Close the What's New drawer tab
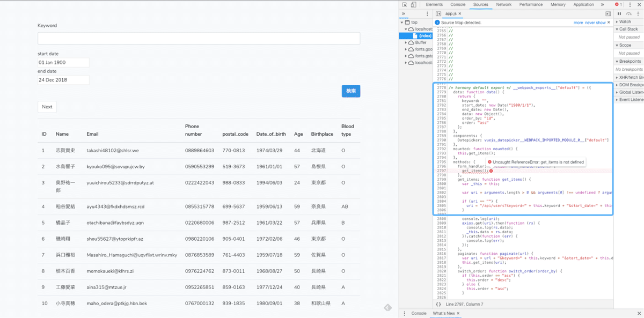Image resolution: width=644 pixels, height=318 pixels. click(x=459, y=313)
